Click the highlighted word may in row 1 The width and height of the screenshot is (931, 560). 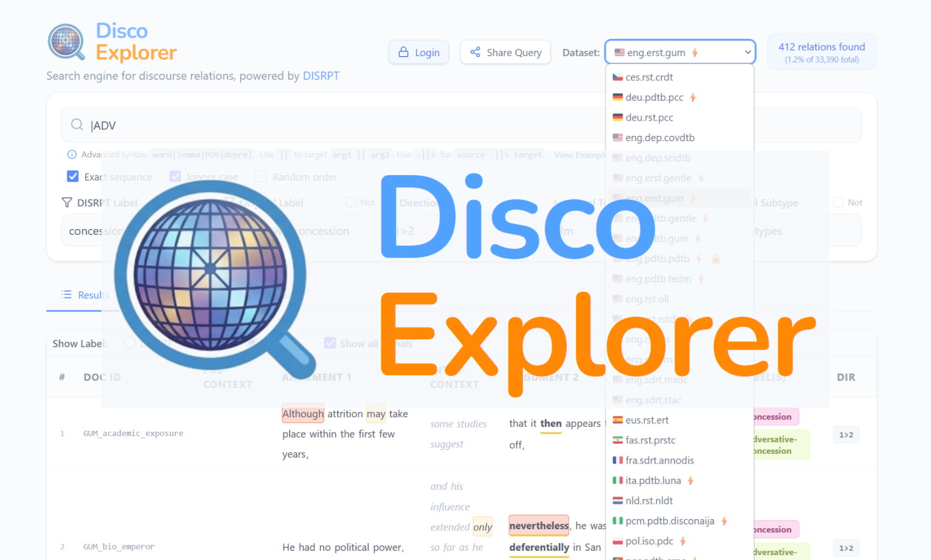tap(376, 413)
